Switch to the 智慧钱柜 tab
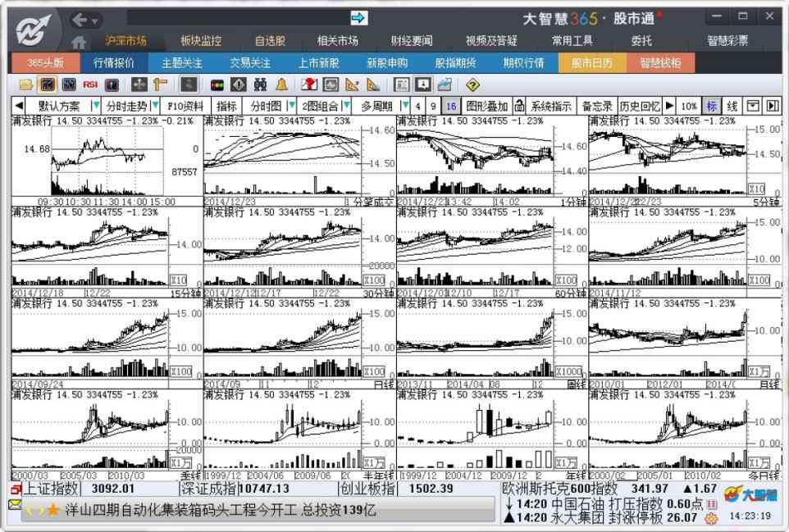 pyautogui.click(x=660, y=63)
